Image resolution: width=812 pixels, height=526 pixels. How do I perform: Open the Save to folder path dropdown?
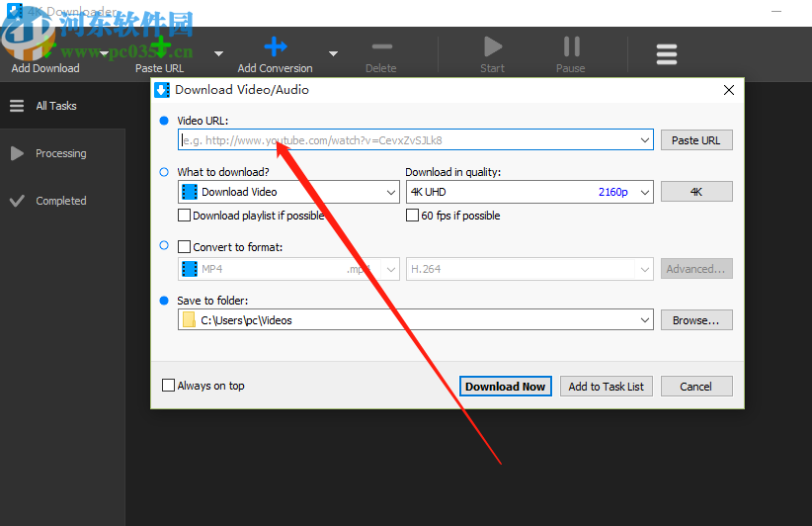[x=645, y=320]
